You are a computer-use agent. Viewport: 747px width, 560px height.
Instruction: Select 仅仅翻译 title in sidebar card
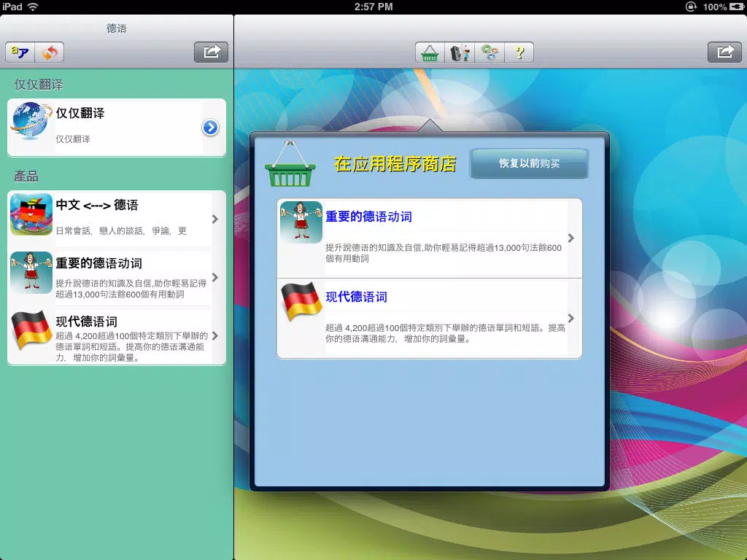80,113
